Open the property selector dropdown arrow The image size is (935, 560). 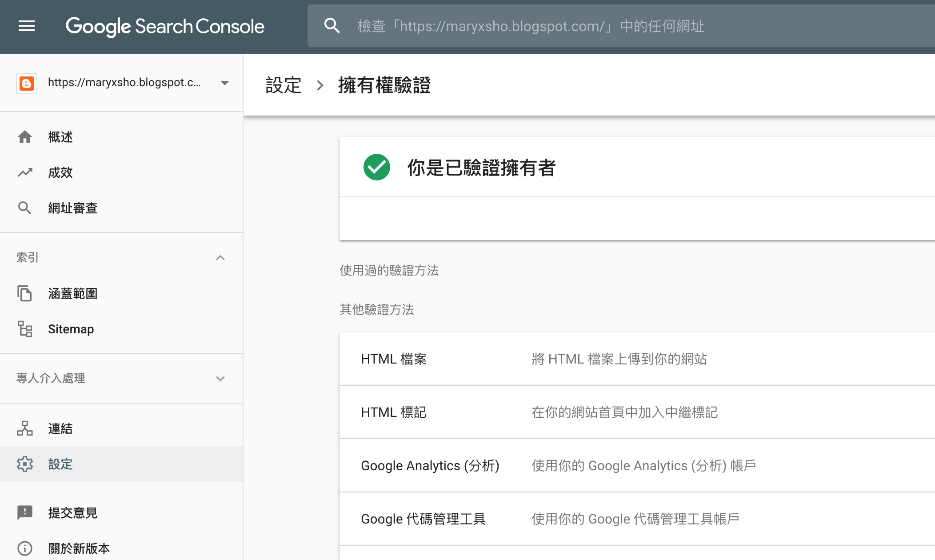[225, 83]
